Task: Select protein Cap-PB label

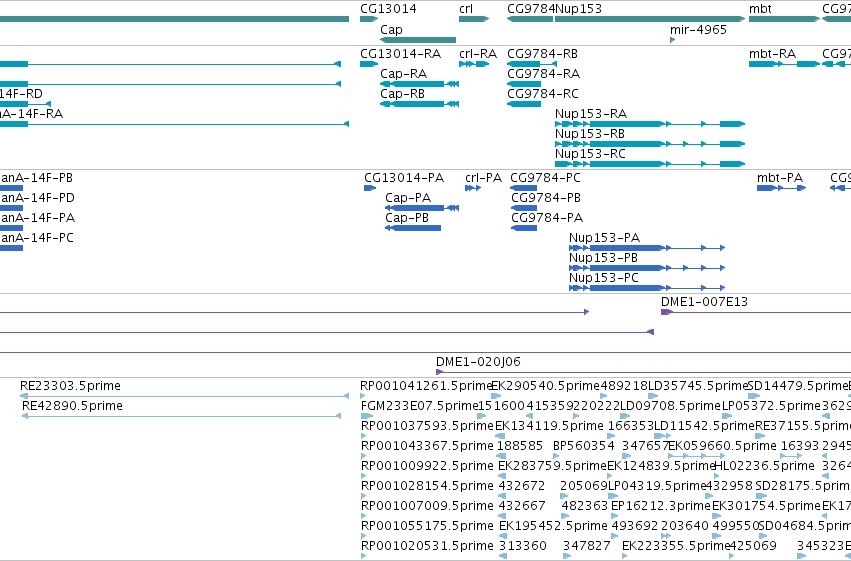Action: 407,218
